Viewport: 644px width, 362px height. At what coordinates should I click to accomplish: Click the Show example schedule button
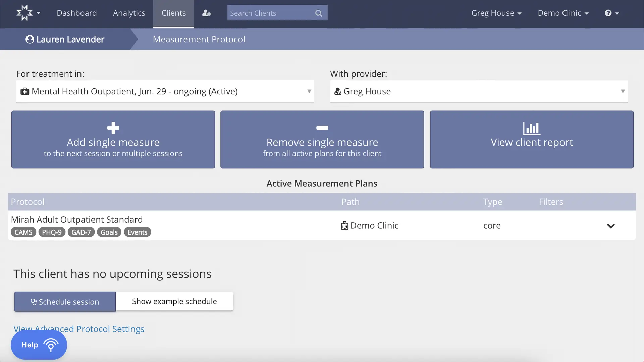174,301
